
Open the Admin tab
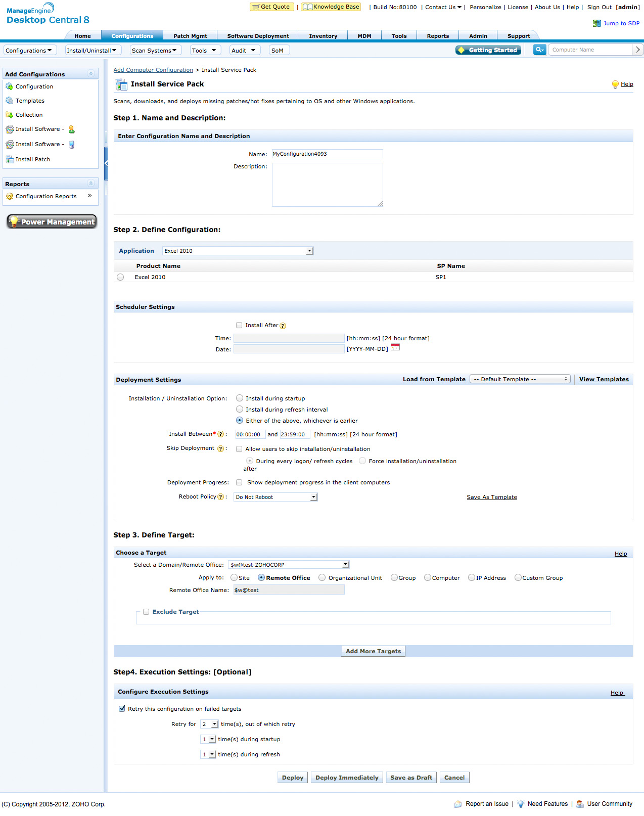tap(478, 36)
